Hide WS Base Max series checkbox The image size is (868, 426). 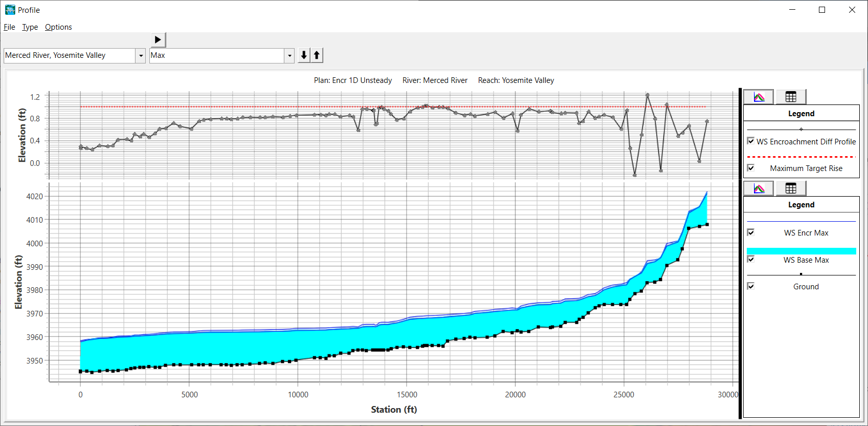(x=751, y=259)
